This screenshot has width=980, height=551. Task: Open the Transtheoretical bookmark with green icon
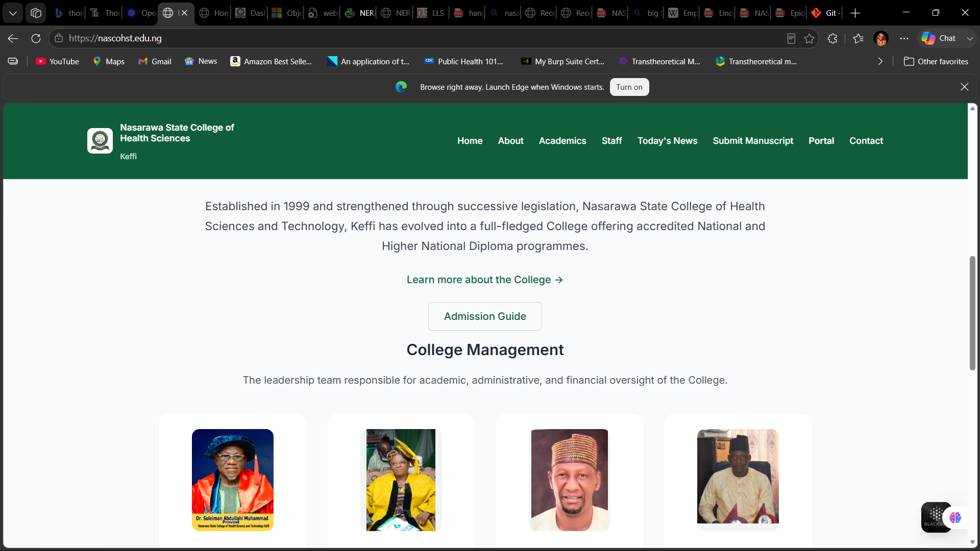click(x=756, y=62)
